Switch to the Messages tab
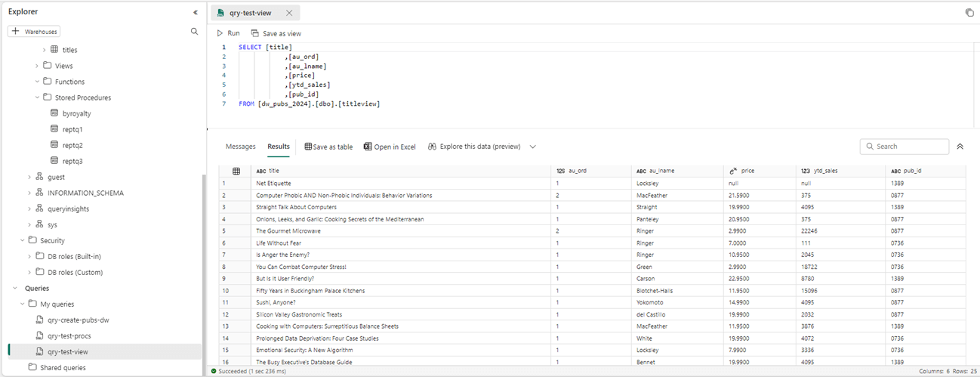The height and width of the screenshot is (377, 980). (241, 147)
